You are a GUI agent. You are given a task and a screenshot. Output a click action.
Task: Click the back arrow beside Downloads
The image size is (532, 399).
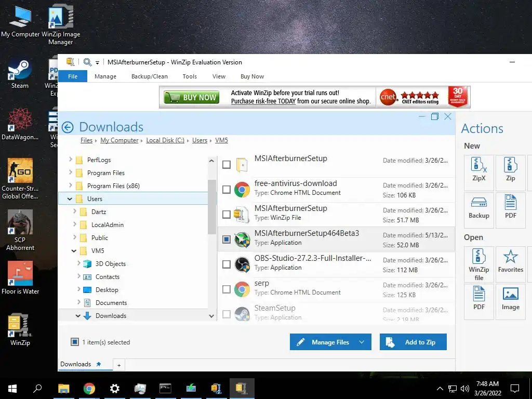click(x=68, y=127)
